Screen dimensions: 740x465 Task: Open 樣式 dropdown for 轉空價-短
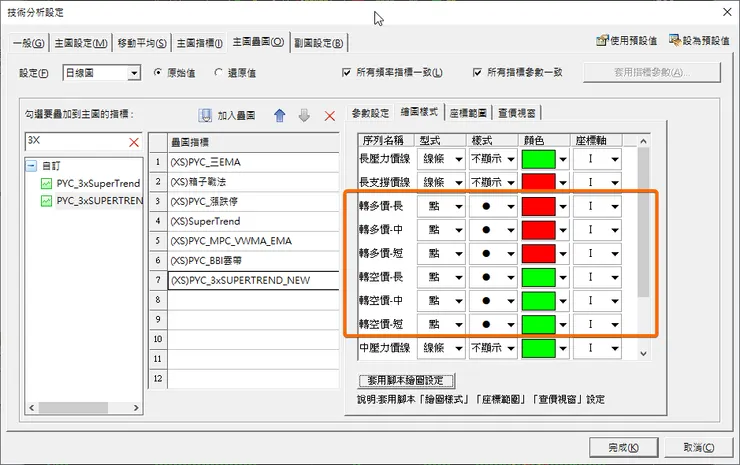(x=511, y=324)
